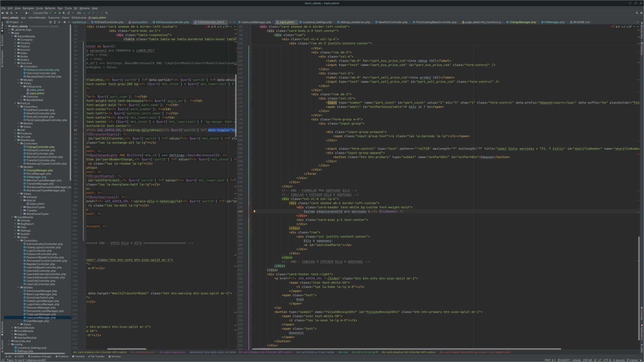Click the Git Update Project blue arrow
Viewport: 644px width, 362px height.
tap(85, 13)
